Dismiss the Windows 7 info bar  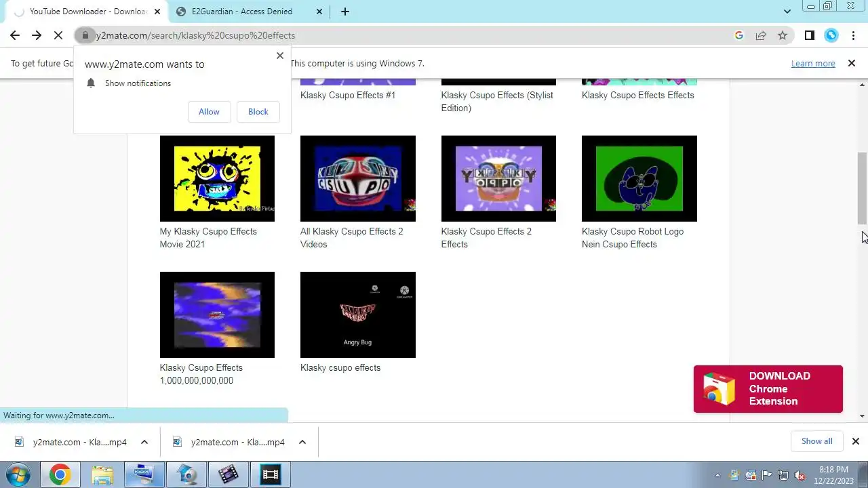[x=852, y=63]
